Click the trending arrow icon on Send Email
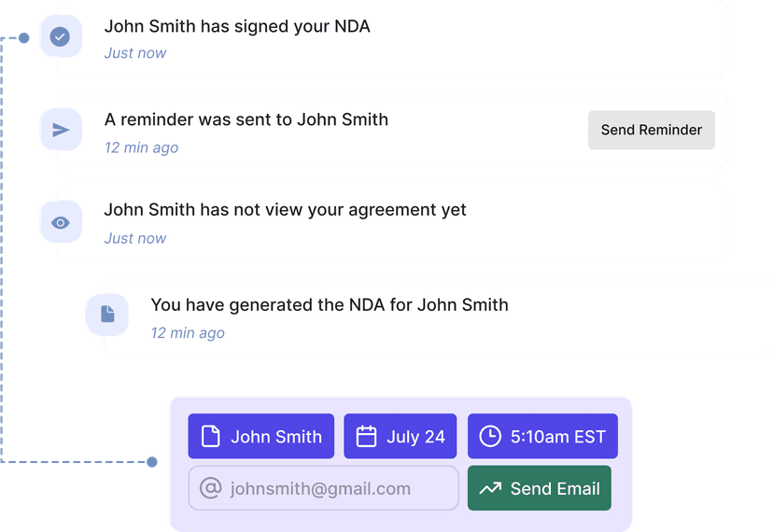 490,488
